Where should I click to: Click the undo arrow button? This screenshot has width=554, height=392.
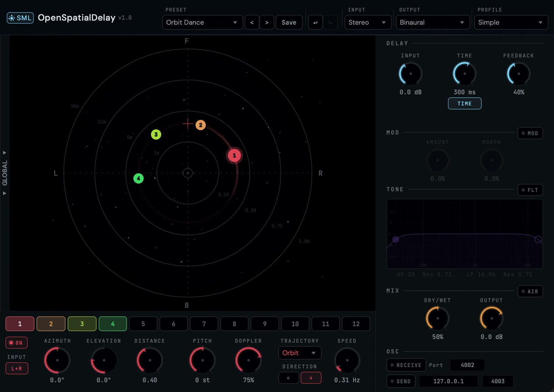(x=316, y=22)
